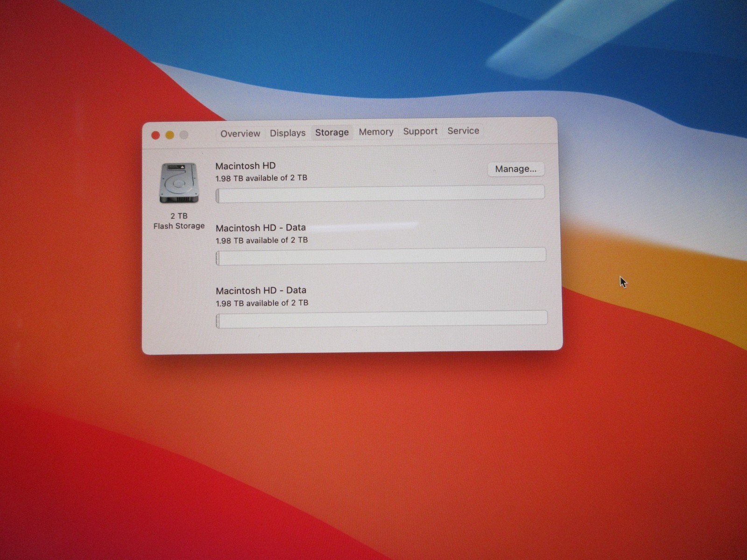This screenshot has height=560, width=747.
Task: Show the Service tab
Action: click(x=463, y=131)
